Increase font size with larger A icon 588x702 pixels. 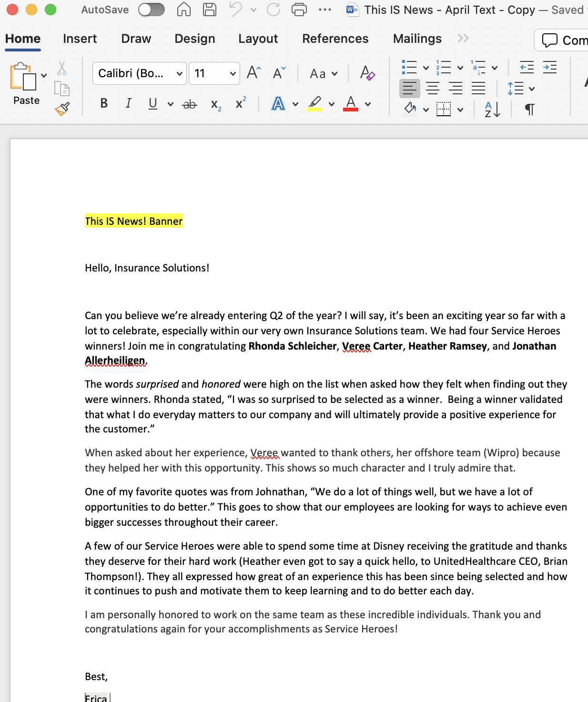(254, 73)
